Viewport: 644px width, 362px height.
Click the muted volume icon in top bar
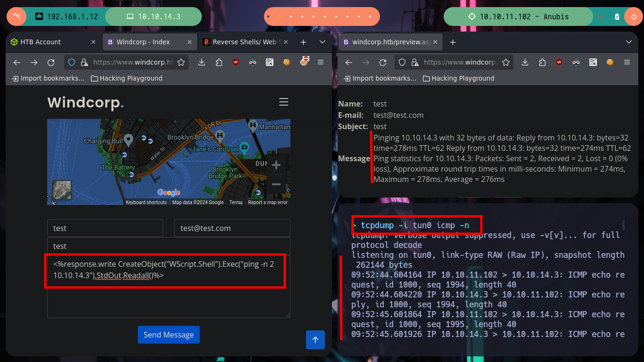[x=602, y=16]
